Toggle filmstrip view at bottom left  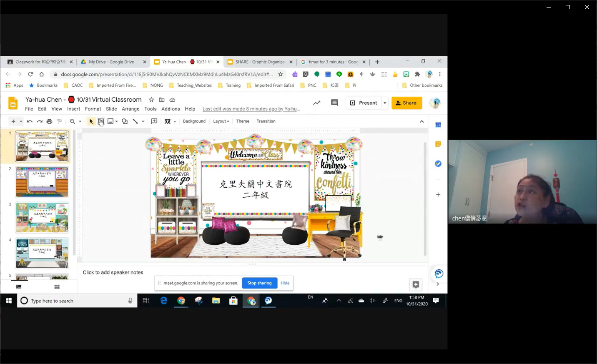tap(18, 286)
